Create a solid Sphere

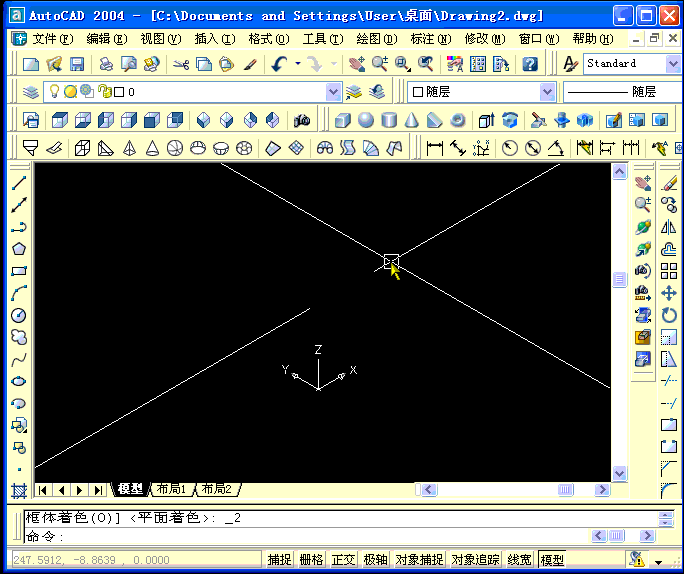click(x=366, y=120)
